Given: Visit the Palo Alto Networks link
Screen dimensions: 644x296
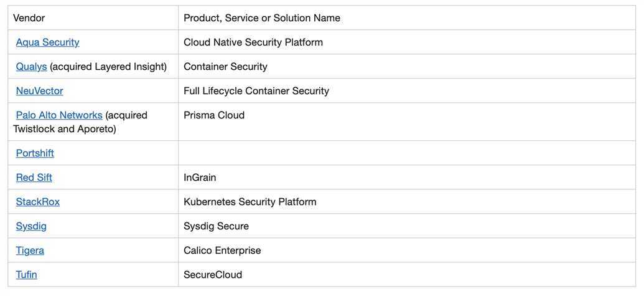Looking at the screenshot, I should [59, 115].
